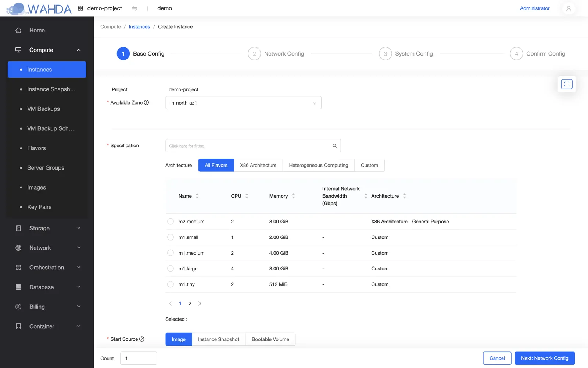Open the project grid switcher icon
Screen dimensions: 588x368
pyautogui.click(x=80, y=8)
